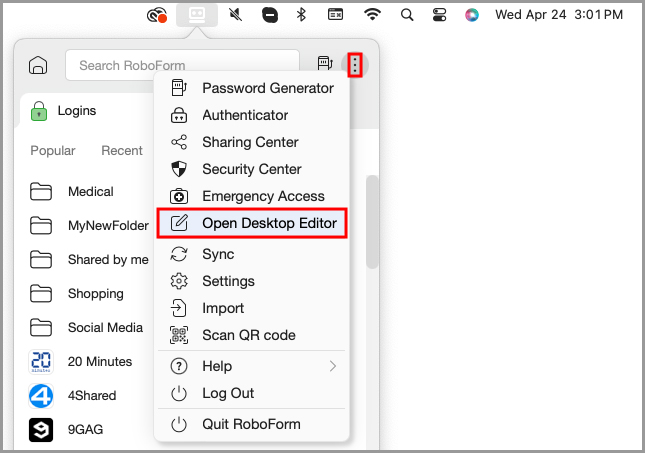Click the menu bar date and time

tap(559, 15)
